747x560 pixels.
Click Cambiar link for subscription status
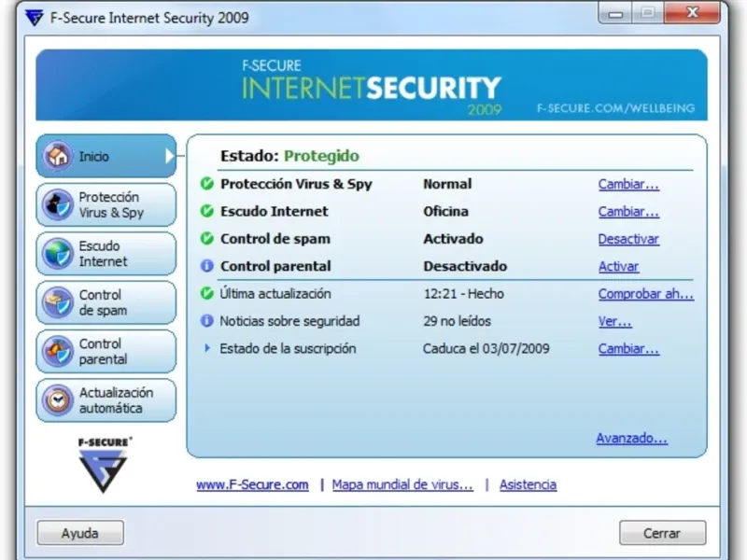628,348
